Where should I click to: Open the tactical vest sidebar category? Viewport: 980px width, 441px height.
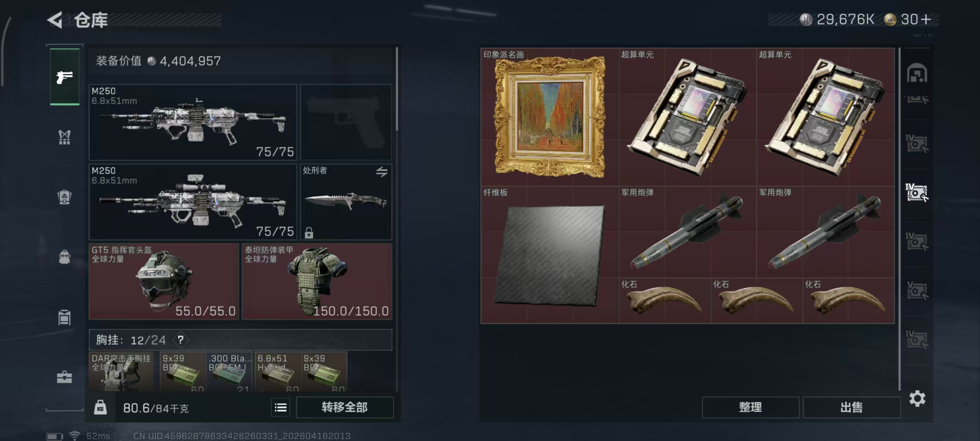tap(64, 137)
